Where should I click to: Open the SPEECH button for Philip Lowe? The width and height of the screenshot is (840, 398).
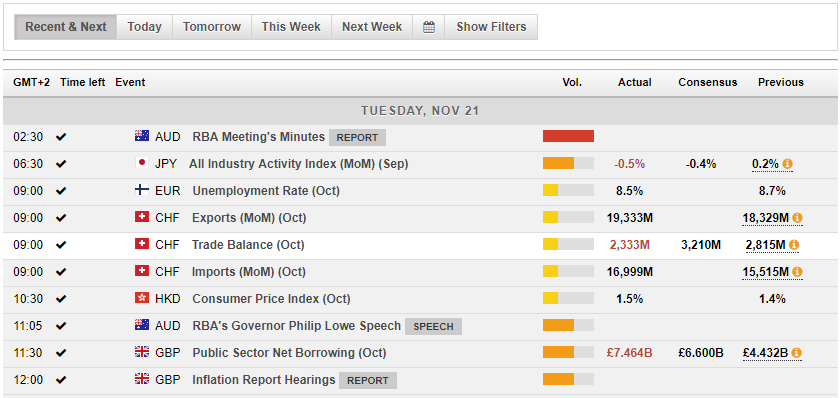433,326
